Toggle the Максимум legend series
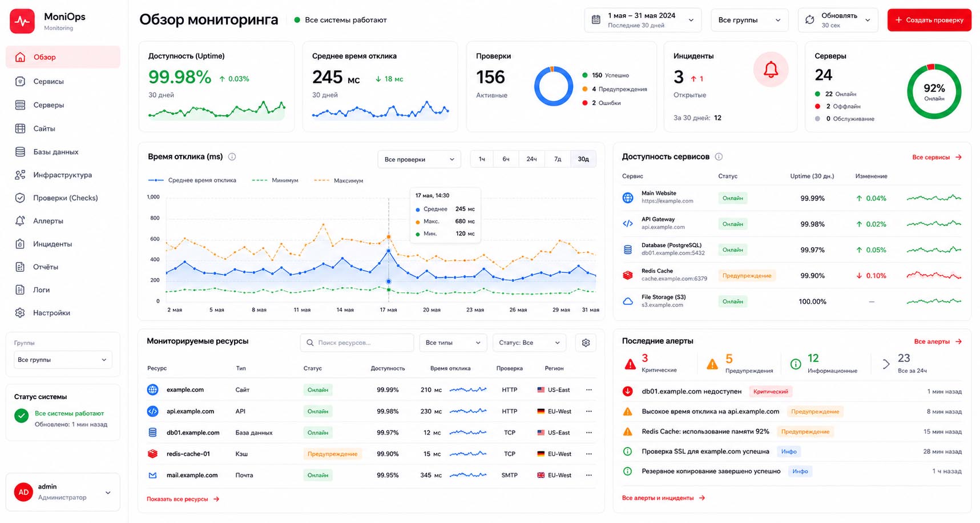Screen dimensions: 980x523 coord(338,180)
